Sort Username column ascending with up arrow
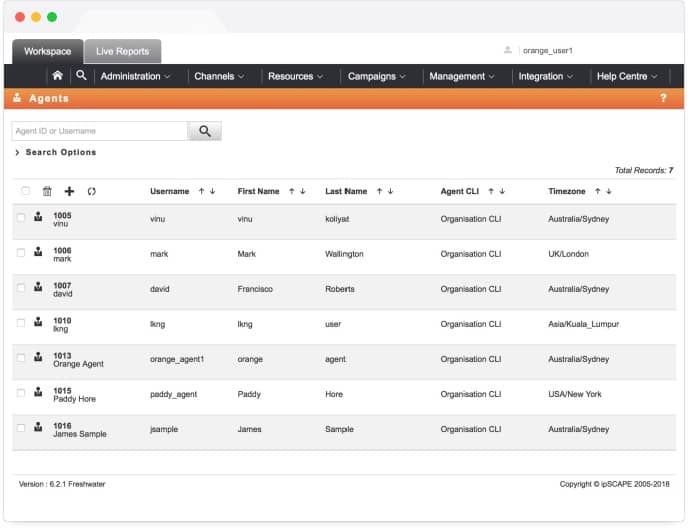This screenshot has width=688, height=529. pyautogui.click(x=201, y=191)
